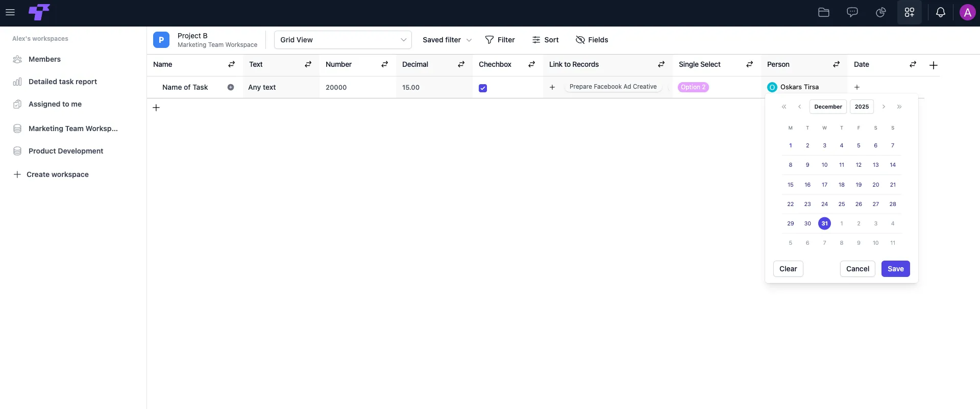980x409 pixels.
Task: Open the Grid View dropdown
Action: coord(343,40)
